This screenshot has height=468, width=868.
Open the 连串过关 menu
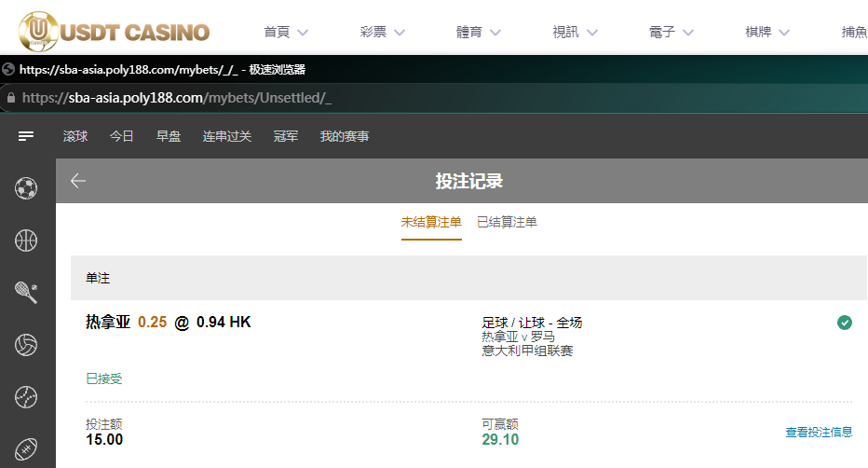tap(227, 136)
